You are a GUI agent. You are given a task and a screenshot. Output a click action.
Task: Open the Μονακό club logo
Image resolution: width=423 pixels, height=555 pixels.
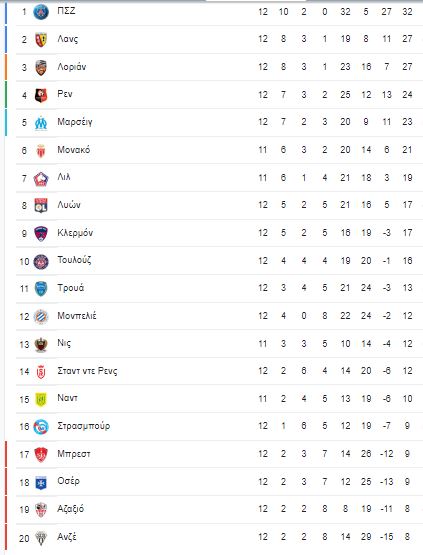click(41, 151)
